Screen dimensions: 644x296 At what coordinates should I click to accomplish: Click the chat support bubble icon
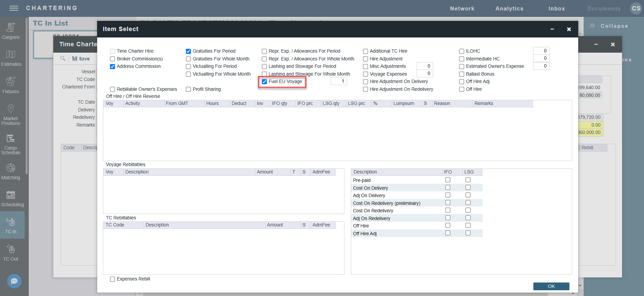(14, 281)
